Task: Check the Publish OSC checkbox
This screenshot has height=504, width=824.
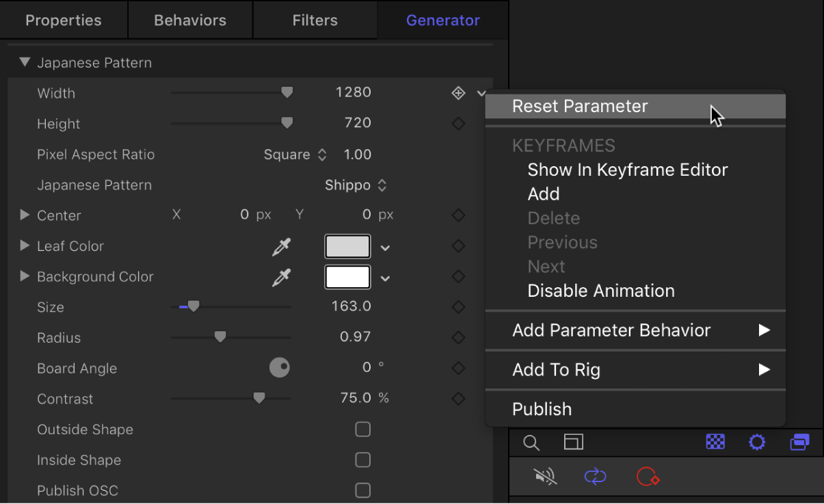Action: tap(363, 490)
